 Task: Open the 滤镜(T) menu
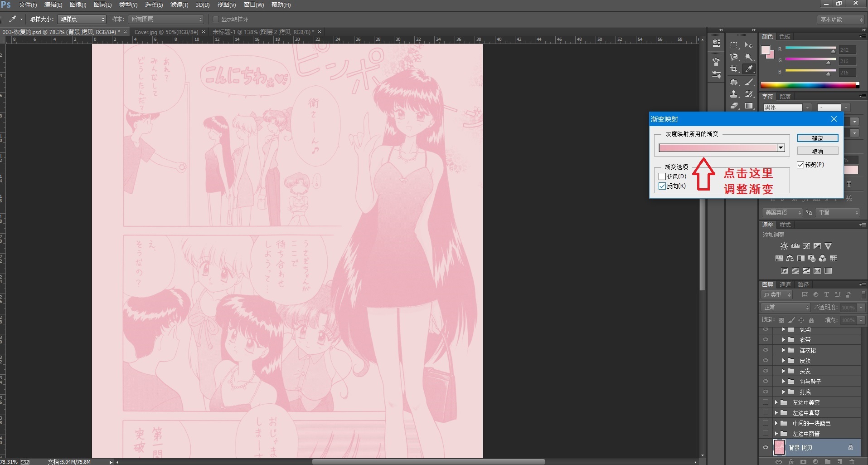pos(179,5)
